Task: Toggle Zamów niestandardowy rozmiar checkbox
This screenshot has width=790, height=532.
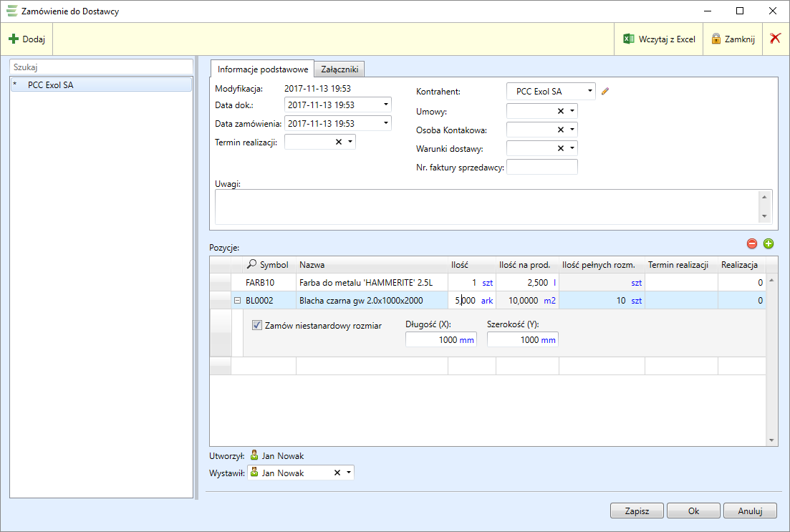Action: click(257, 325)
